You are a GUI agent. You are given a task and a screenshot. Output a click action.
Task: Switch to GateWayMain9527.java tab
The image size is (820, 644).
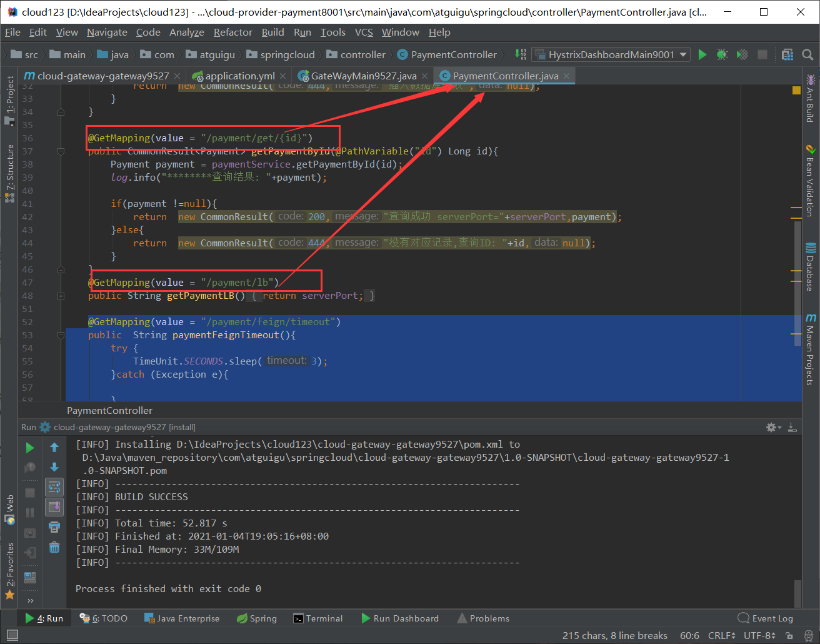[x=363, y=76]
